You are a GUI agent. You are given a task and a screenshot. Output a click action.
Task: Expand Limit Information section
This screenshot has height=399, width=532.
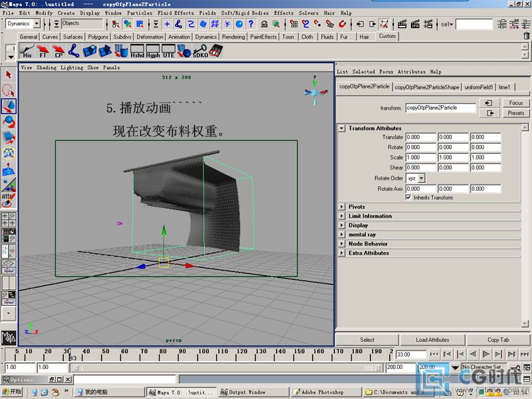342,215
